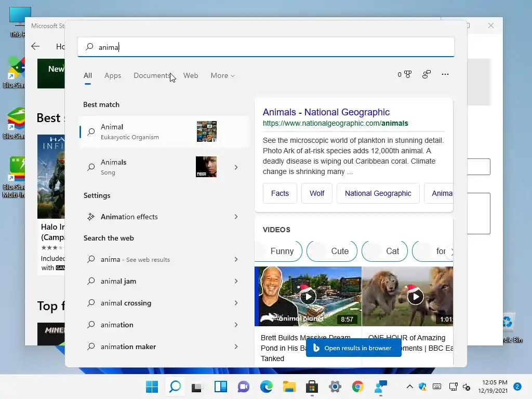Open the Halo Infinite card in Microsoft Store
The height and width of the screenshot is (399, 532).
coord(51,205)
